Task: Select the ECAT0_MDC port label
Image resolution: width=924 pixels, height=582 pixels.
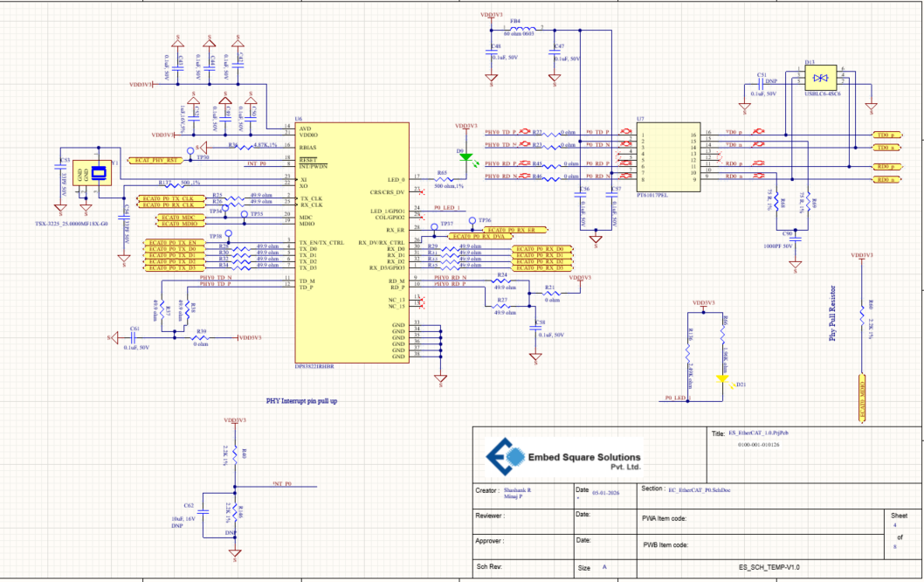Action: 178,218
